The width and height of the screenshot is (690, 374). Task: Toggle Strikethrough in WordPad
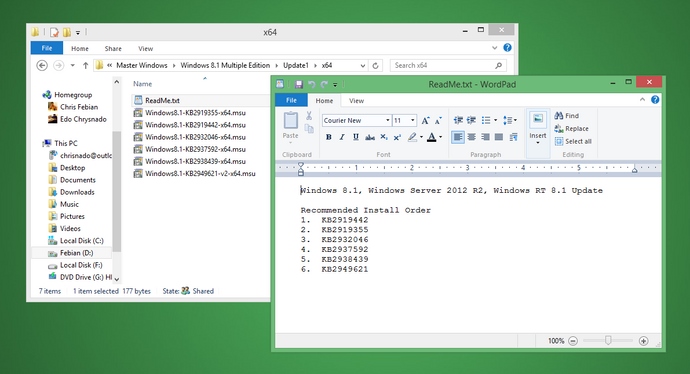370,137
